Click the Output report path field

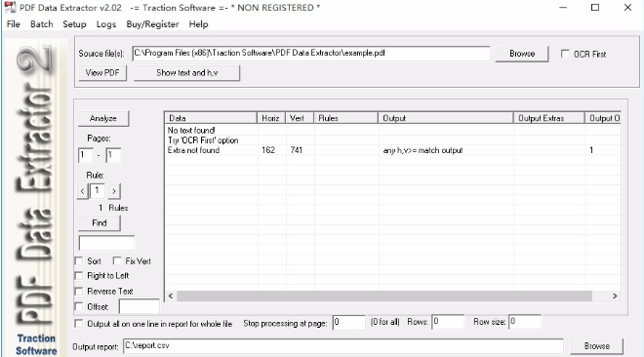pos(343,346)
